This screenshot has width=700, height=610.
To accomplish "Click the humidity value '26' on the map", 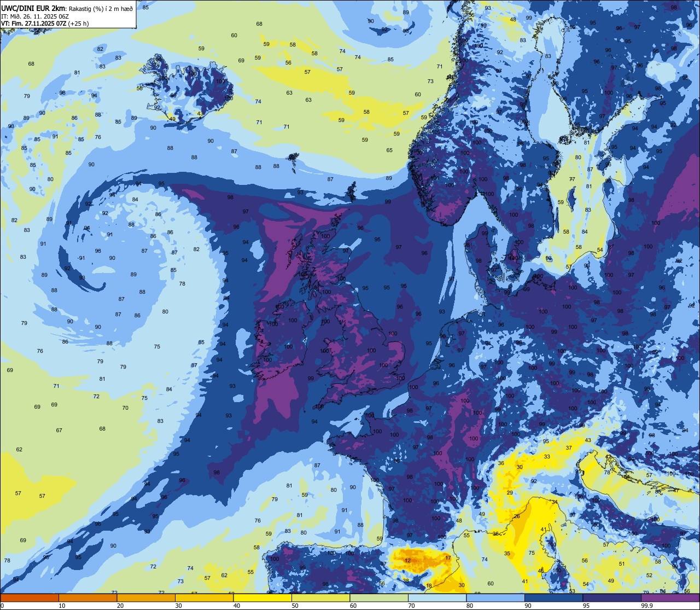I will 516,516.
